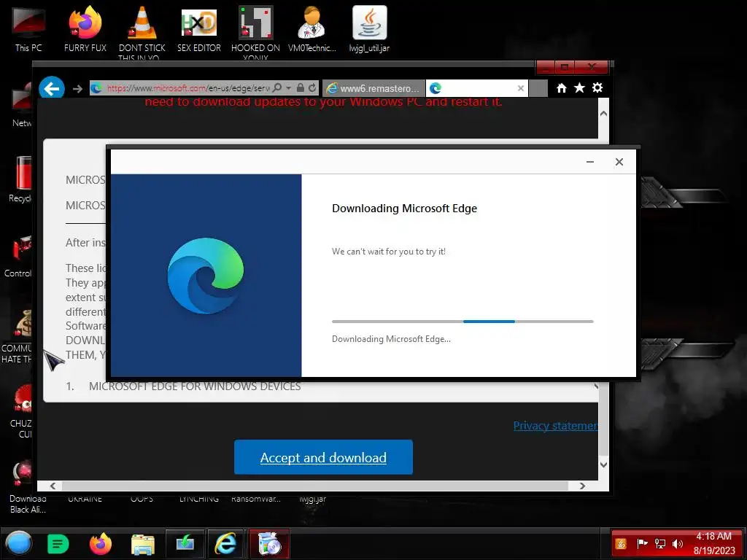Open the This PC desktop icon
747x560 pixels.
click(28, 28)
